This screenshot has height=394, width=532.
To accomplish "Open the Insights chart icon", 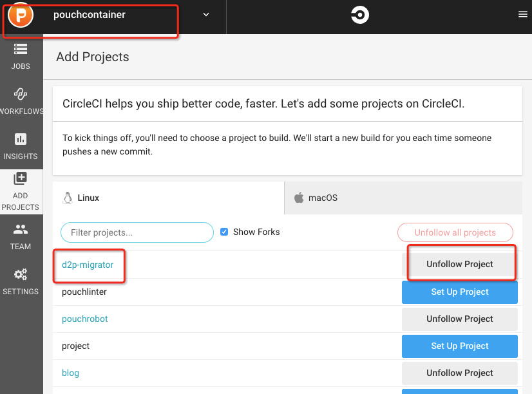I will pyautogui.click(x=21, y=139).
